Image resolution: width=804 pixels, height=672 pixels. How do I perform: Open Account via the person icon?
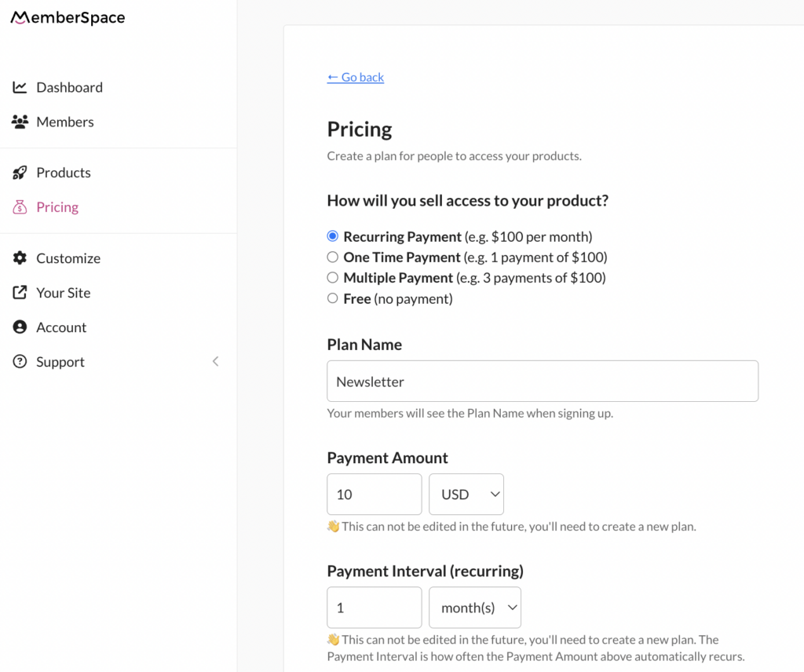pos(20,327)
